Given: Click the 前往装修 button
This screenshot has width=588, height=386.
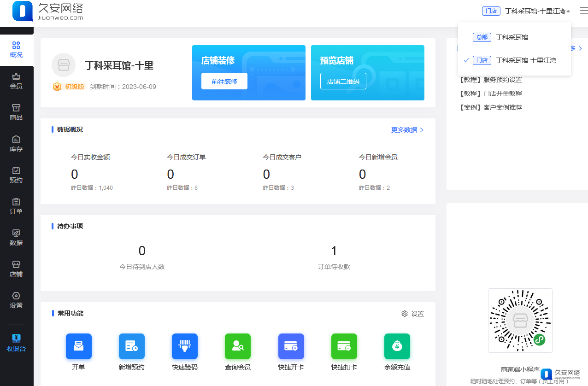Looking at the screenshot, I should coord(224,81).
